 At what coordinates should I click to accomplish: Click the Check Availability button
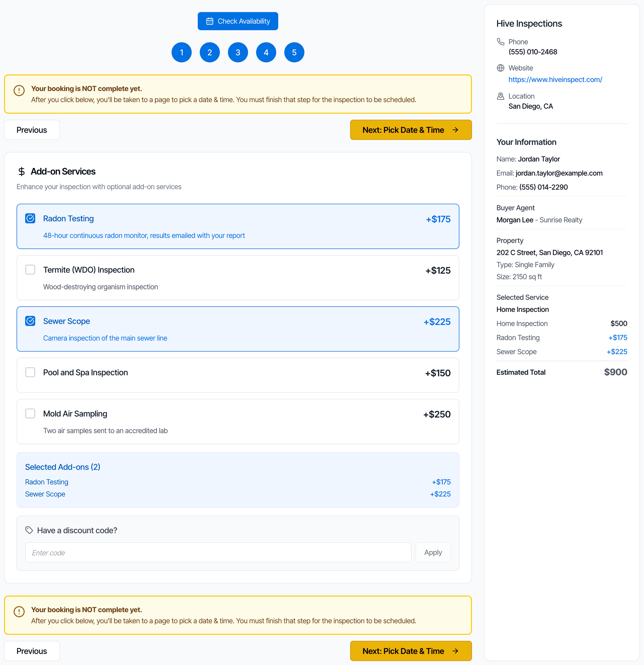tap(238, 21)
